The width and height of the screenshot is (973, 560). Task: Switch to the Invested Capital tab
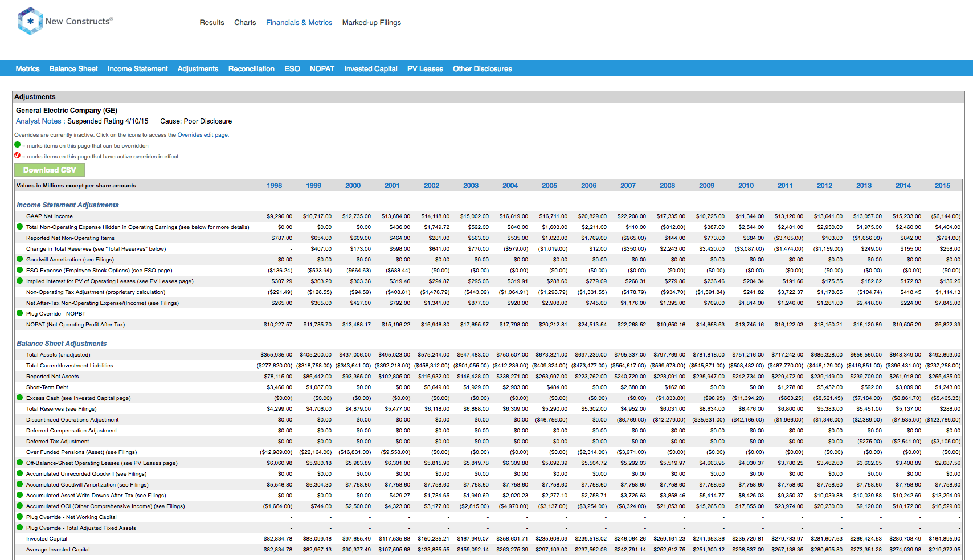tap(371, 68)
